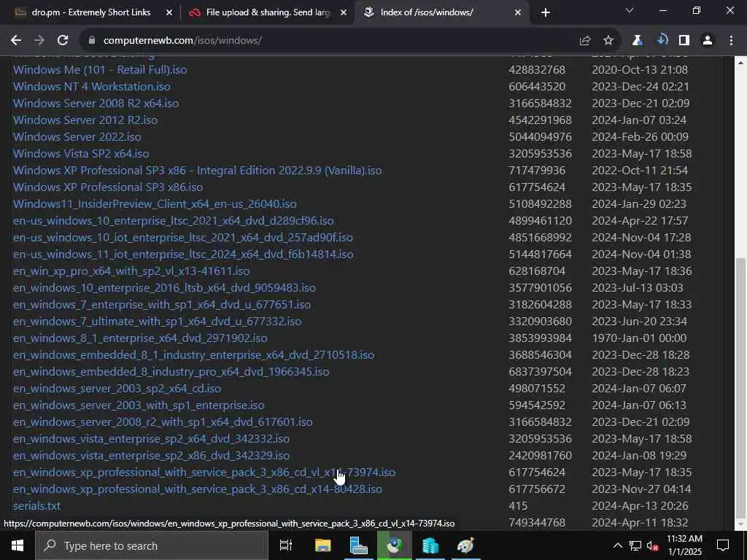The image size is (747, 560).
Task: Open en_windows_server_2003_sp2_x64_cd.iso link
Action: point(117,389)
